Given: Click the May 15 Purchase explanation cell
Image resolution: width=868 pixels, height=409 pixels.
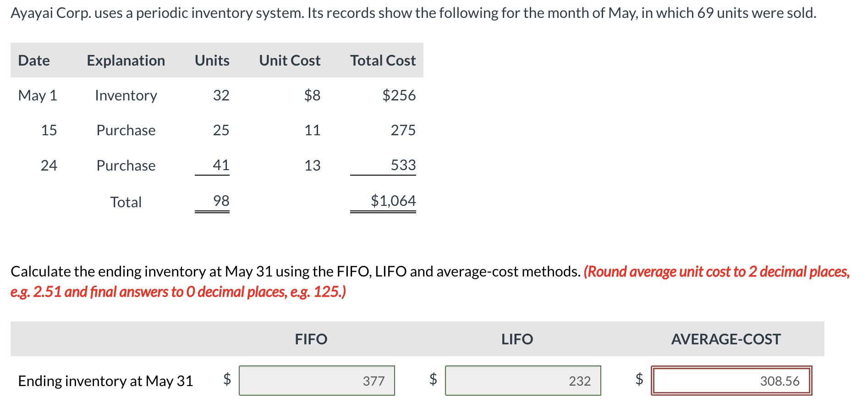Looking at the screenshot, I should pyautogui.click(x=126, y=130).
